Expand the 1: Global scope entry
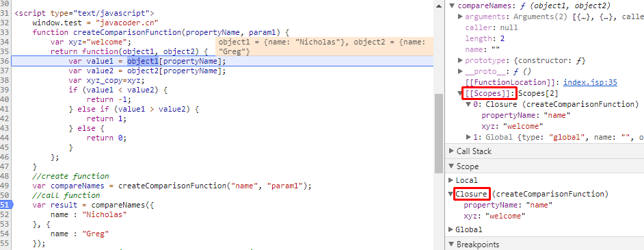Image resolution: width=644 pixels, height=250 pixels. point(468,137)
